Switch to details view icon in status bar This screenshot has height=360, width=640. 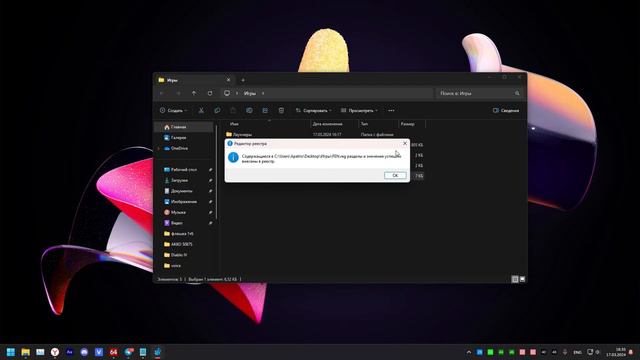point(515,279)
